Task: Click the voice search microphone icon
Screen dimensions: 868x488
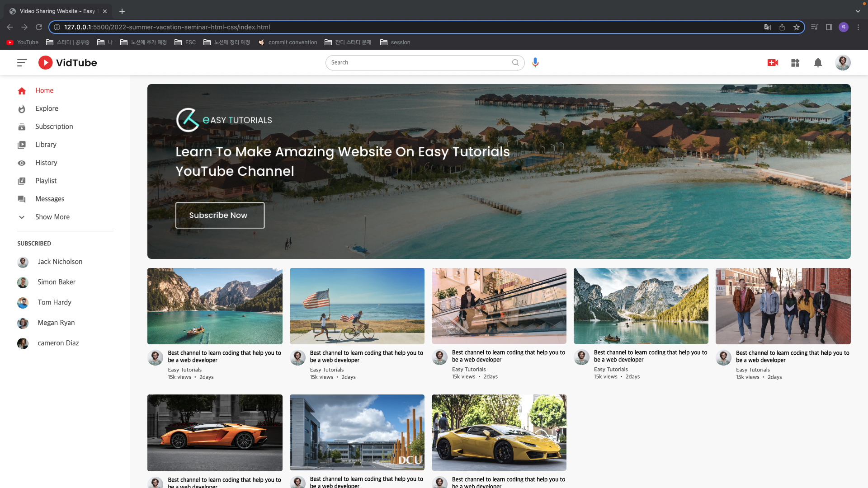Action: pos(535,63)
